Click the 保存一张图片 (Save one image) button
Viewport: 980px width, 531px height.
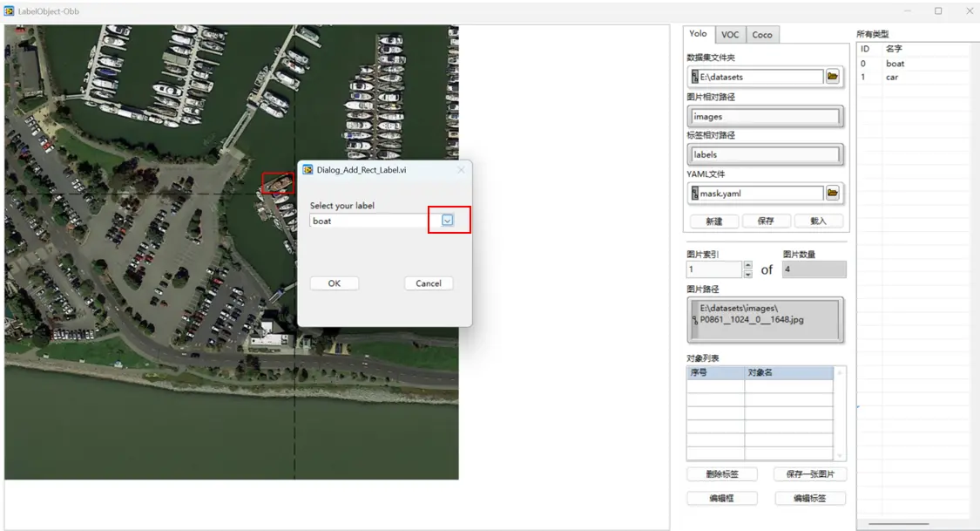809,474
